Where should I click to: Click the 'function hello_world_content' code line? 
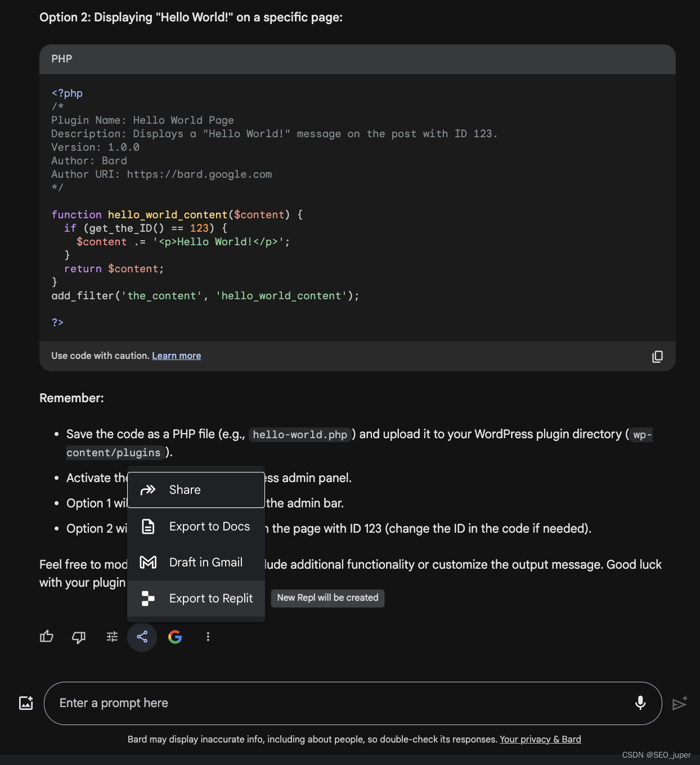coord(177,215)
